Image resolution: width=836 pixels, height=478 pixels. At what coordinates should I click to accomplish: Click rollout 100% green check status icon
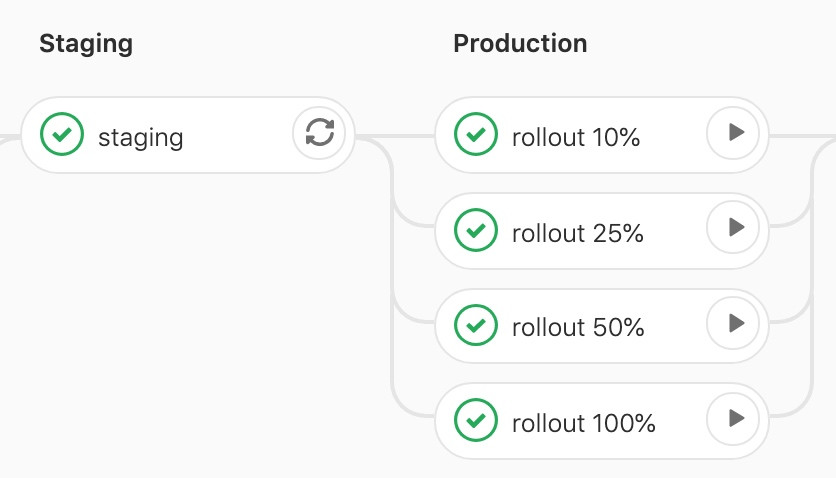coord(476,421)
